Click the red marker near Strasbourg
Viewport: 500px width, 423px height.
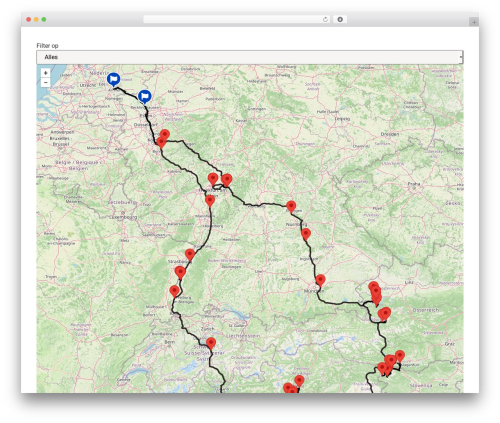tap(190, 255)
